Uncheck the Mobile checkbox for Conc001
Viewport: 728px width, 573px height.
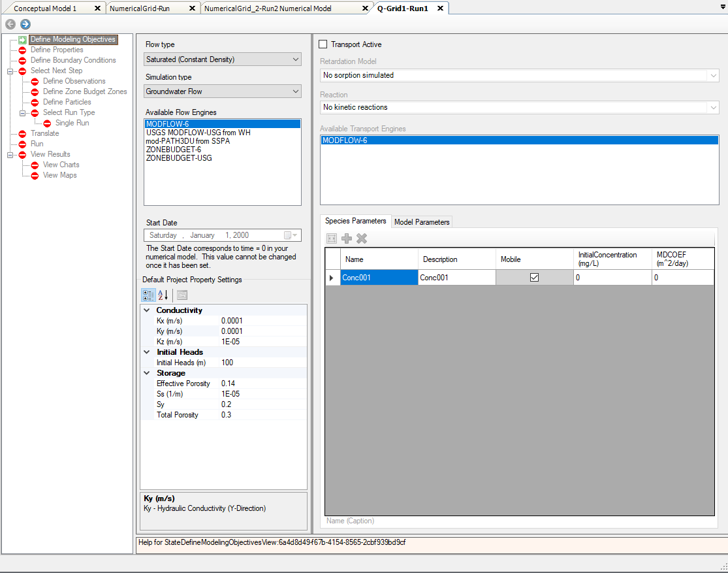point(534,277)
